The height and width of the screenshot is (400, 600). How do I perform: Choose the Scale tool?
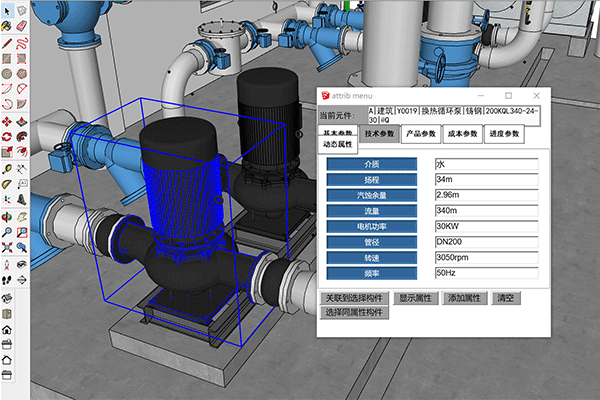coord(7,152)
